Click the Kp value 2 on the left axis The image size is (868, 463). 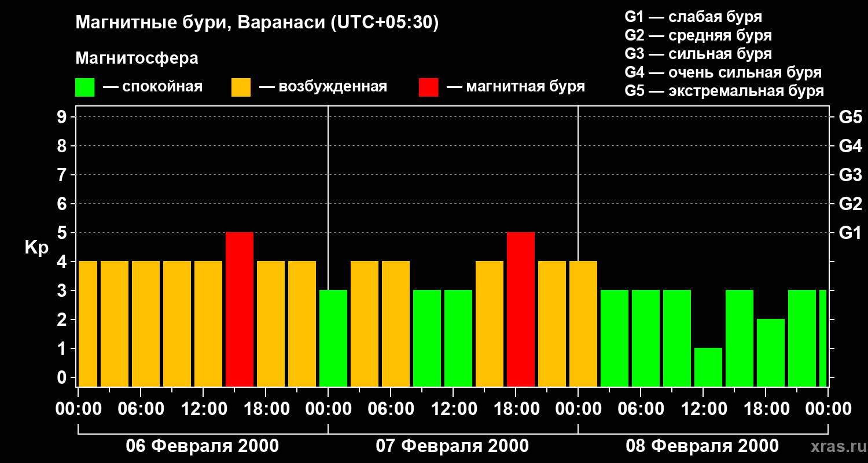point(62,320)
